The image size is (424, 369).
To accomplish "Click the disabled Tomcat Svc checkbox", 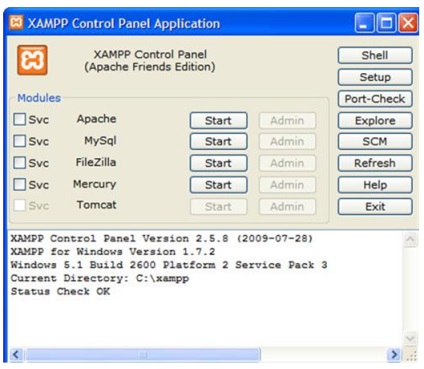I will pyautogui.click(x=20, y=205).
